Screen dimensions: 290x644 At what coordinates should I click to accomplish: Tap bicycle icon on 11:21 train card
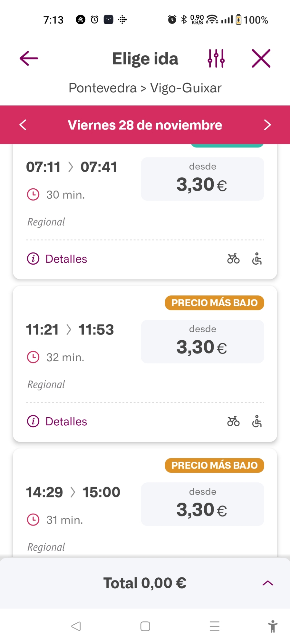pyautogui.click(x=233, y=421)
